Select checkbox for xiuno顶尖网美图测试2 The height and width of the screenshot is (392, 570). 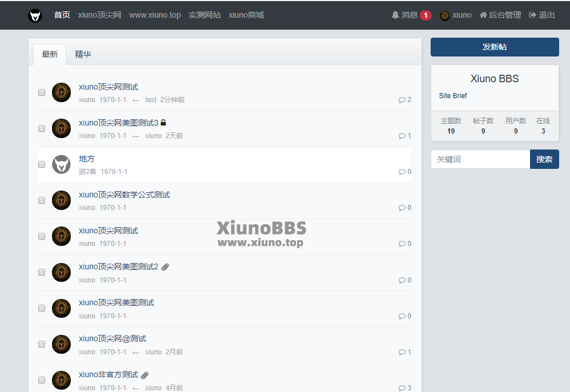(x=42, y=272)
